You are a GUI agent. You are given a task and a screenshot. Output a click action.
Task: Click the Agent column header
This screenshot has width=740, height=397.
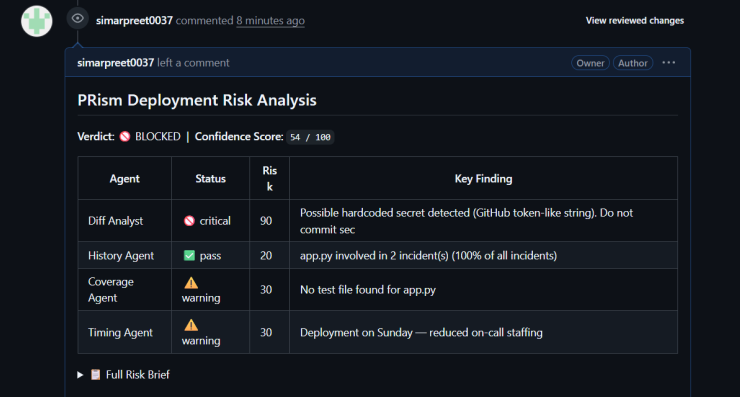click(125, 178)
